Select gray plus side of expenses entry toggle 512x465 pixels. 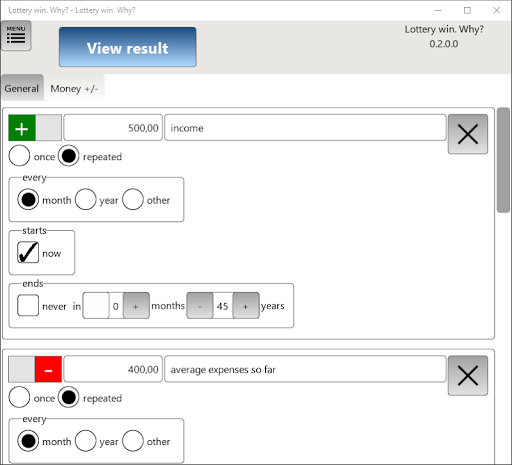(22, 369)
